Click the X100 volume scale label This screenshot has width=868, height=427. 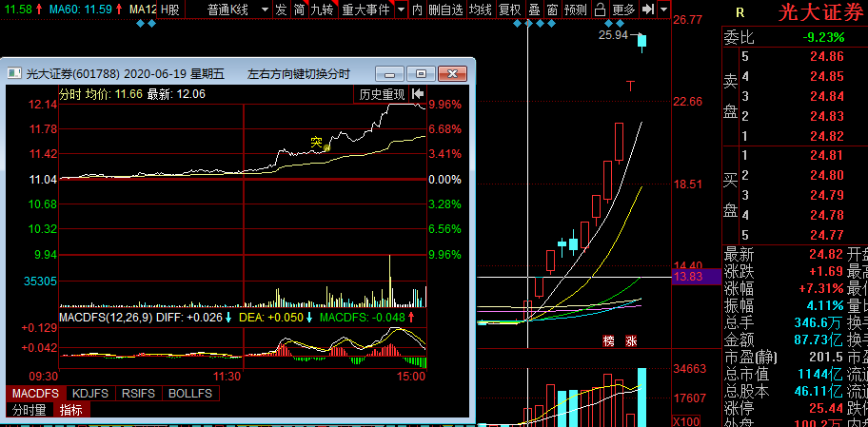[x=686, y=421]
